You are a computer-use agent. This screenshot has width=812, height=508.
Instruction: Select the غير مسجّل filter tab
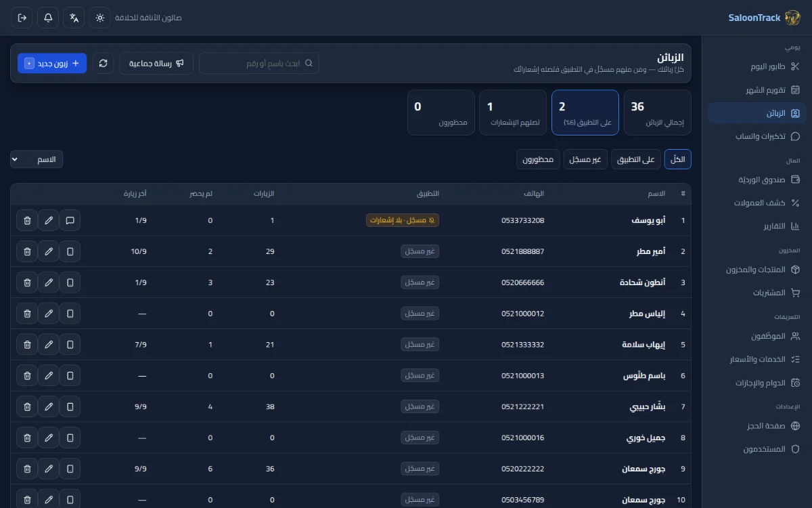point(585,159)
